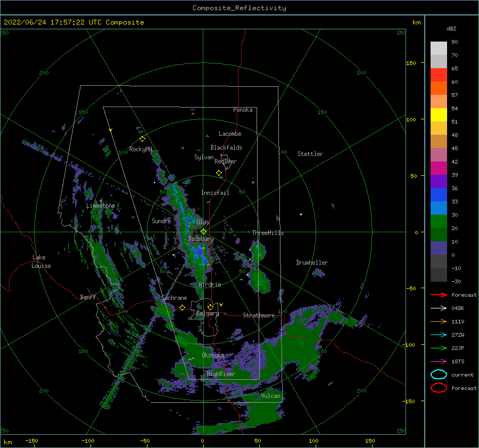Click the Calgary label
This screenshot has width=479, height=448.
coord(208,313)
